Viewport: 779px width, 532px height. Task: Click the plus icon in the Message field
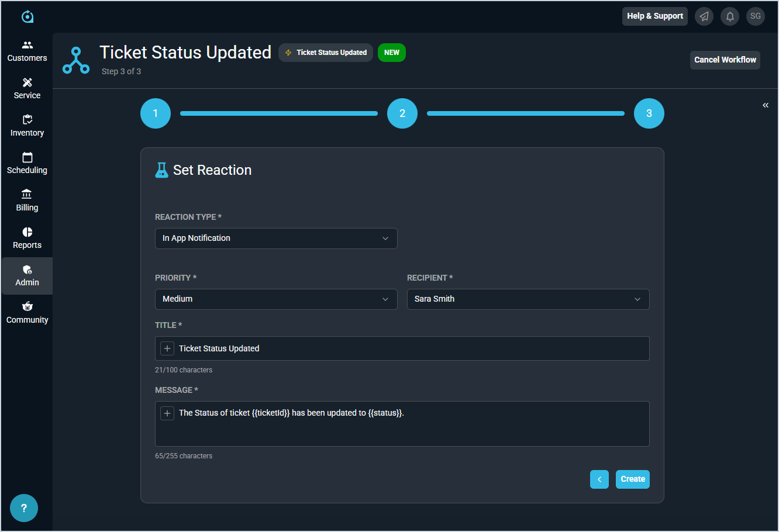167,413
